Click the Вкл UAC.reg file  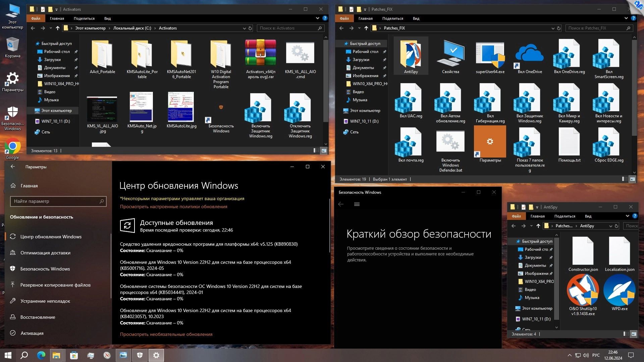coord(411,99)
